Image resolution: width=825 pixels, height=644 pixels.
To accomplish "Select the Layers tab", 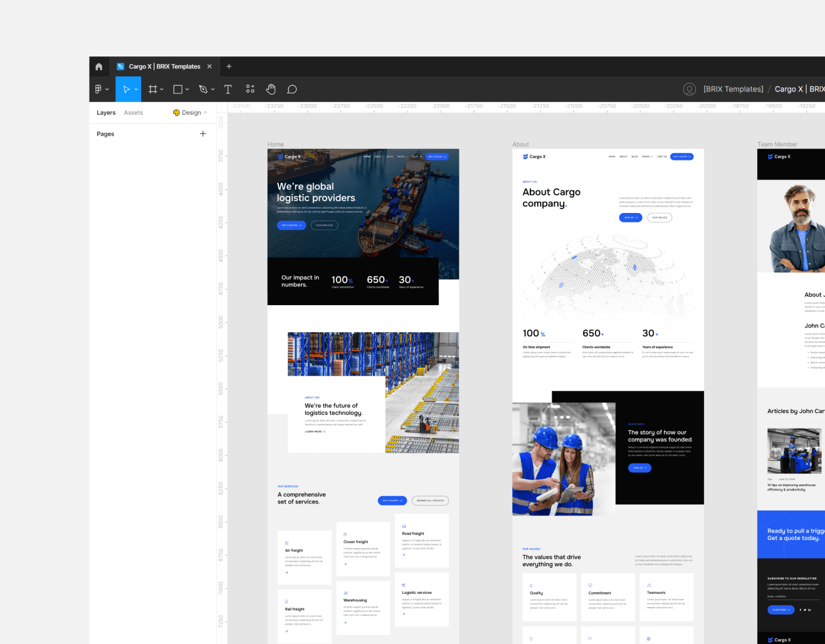I will [106, 112].
